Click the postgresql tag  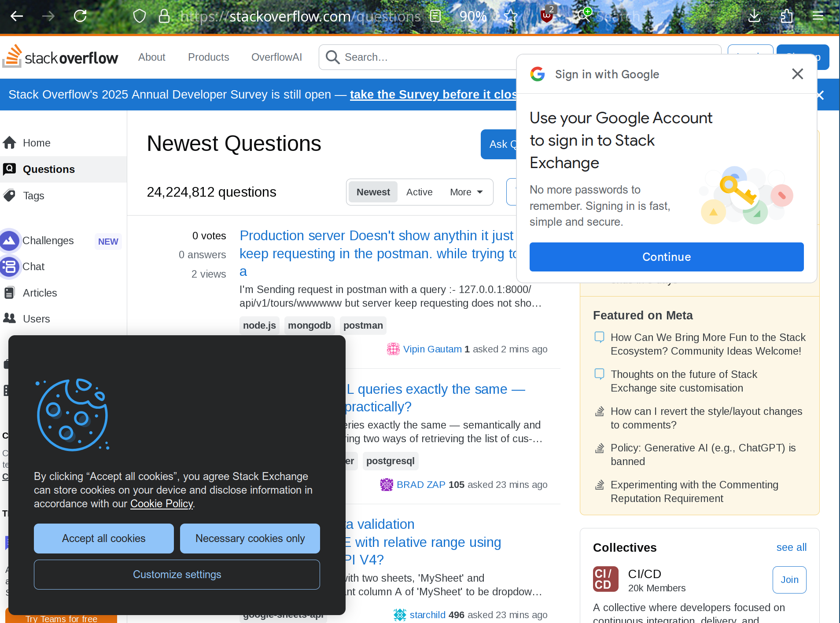391,461
